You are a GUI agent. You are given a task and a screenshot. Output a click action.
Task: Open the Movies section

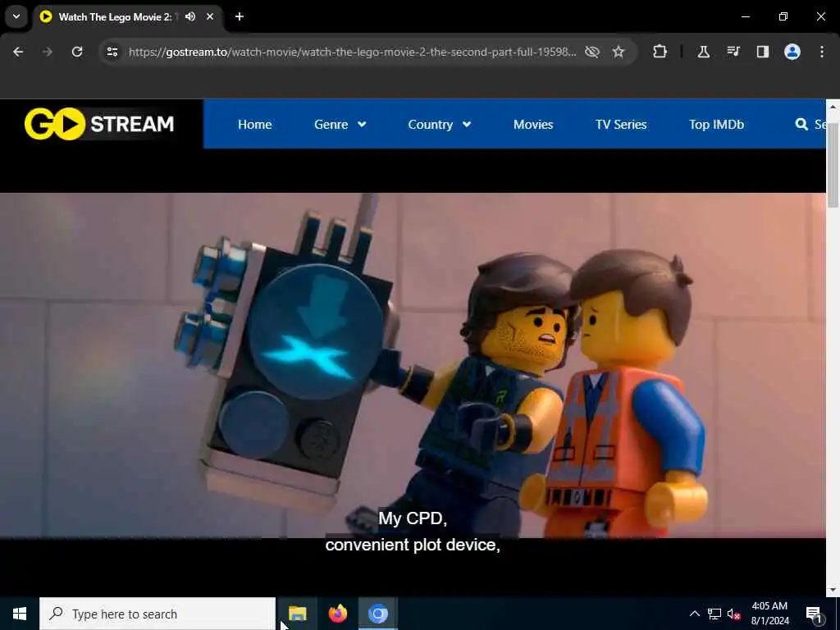point(533,125)
